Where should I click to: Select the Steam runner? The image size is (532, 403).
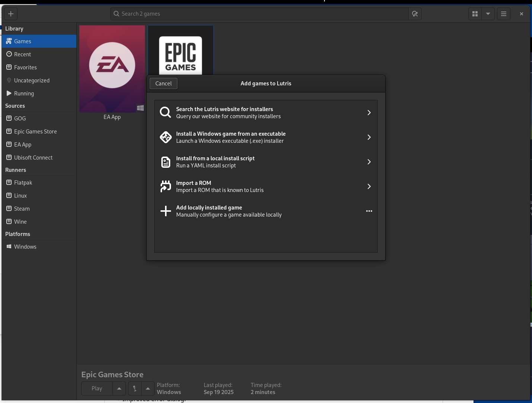point(39,209)
